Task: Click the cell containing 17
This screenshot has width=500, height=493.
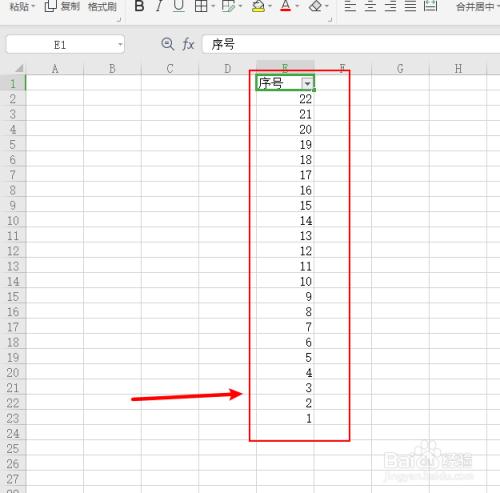Action: (x=285, y=175)
